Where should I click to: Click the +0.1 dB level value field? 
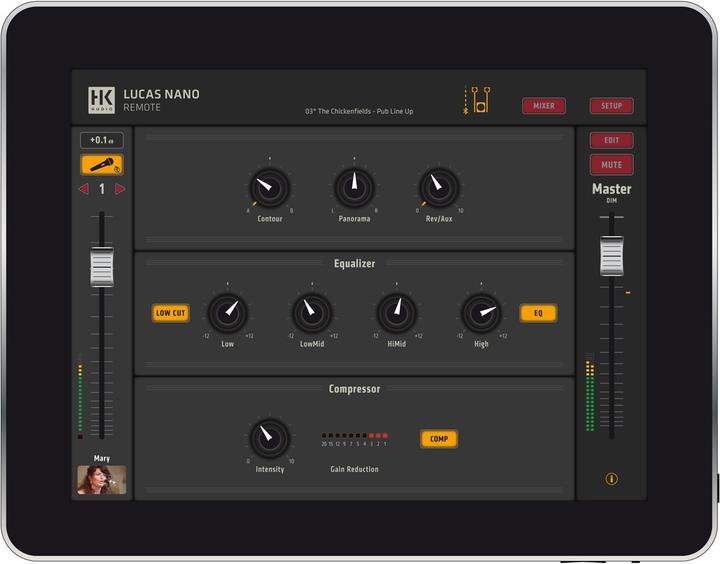point(101,140)
